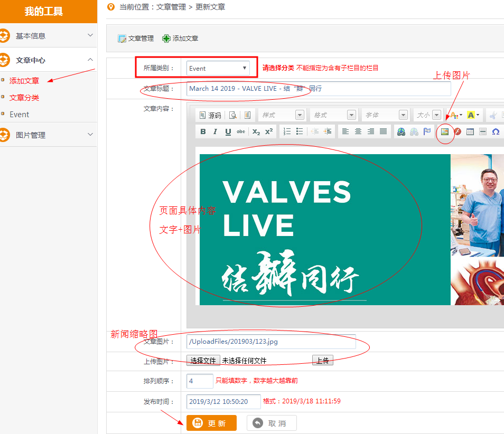Insert an anchor with the flag icon
The height and width of the screenshot is (434, 504).
[x=427, y=131]
